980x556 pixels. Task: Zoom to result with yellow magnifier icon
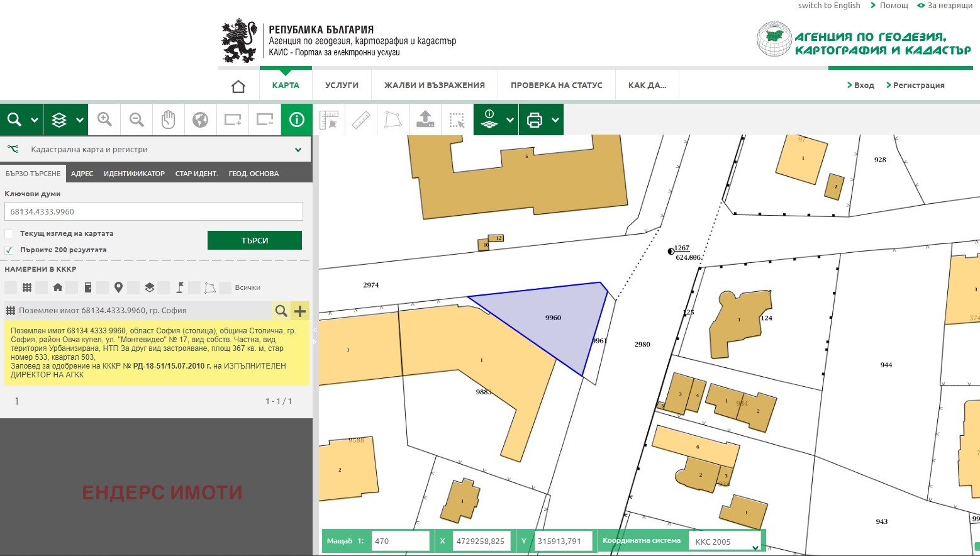tap(281, 311)
